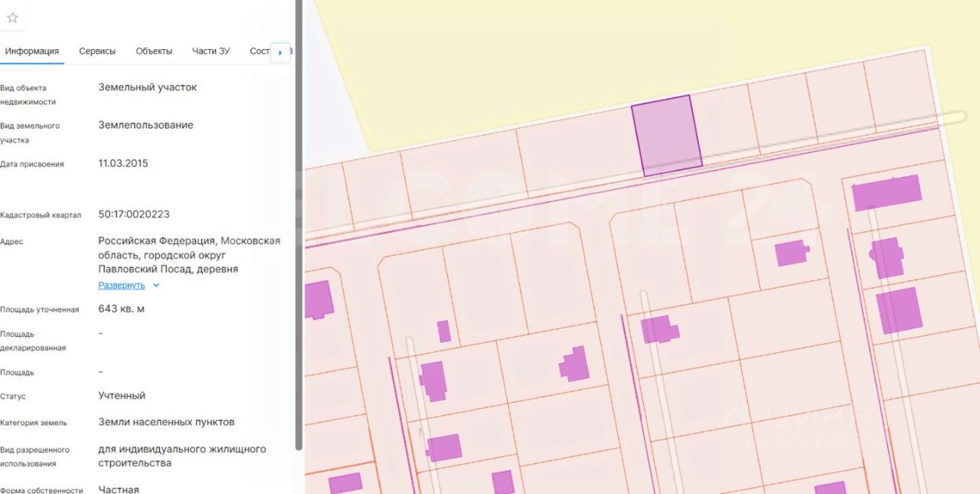The height and width of the screenshot is (494, 980).
Task: Click the star favorite icon
Action: click(x=12, y=18)
